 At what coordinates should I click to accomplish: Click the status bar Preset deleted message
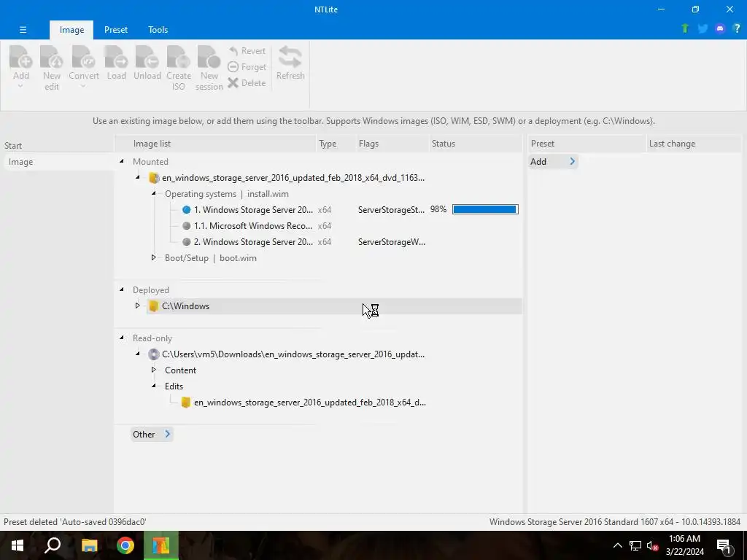pyautogui.click(x=75, y=522)
